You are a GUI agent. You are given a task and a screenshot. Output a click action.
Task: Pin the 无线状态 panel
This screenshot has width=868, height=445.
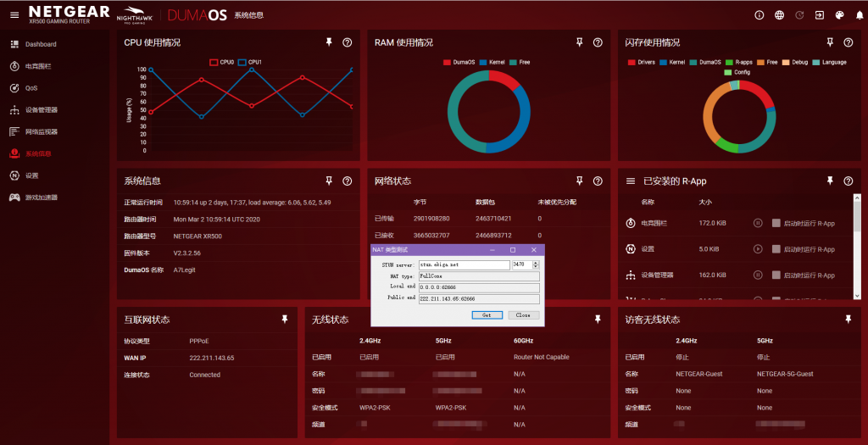[598, 319]
